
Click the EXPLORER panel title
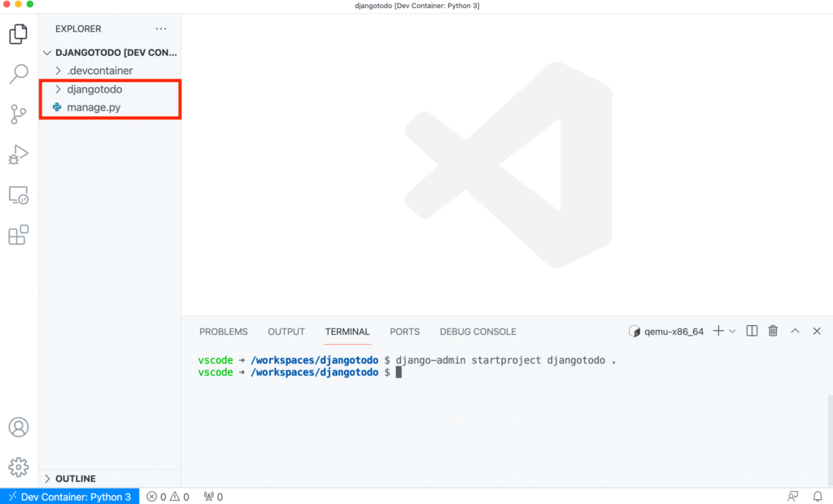coord(78,28)
